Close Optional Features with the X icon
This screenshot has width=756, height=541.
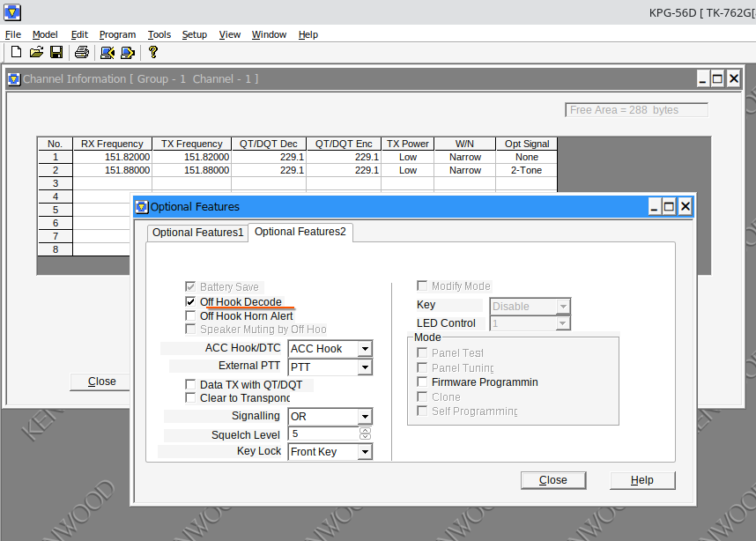(x=686, y=207)
